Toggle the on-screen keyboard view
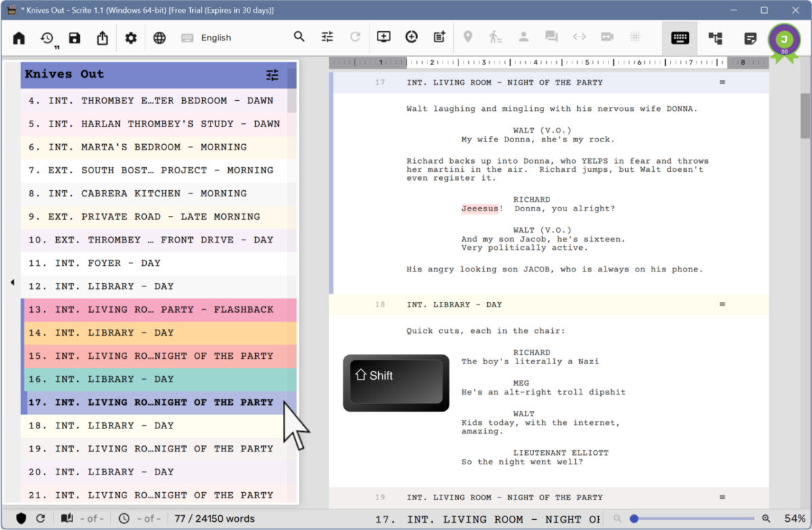 tap(679, 39)
